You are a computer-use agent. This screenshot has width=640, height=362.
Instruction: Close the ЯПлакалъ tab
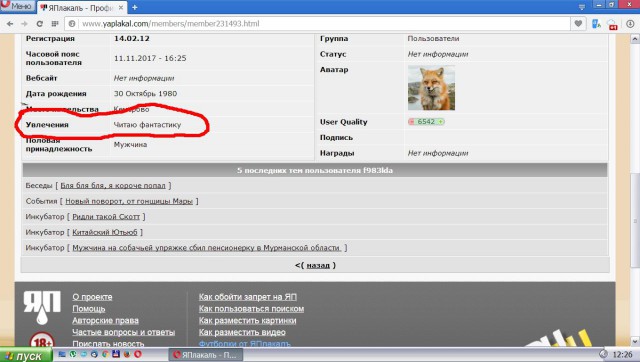pyautogui.click(x=121, y=7)
